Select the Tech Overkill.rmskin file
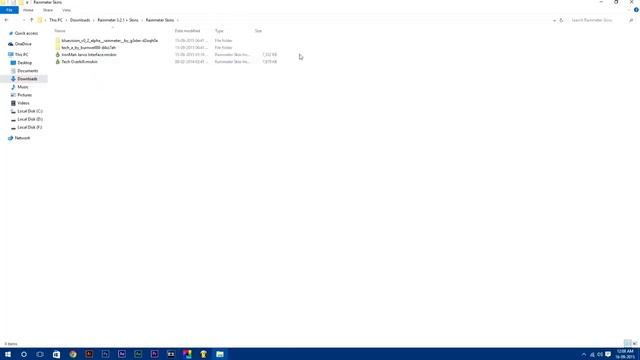The width and height of the screenshot is (640, 360). [x=80, y=62]
